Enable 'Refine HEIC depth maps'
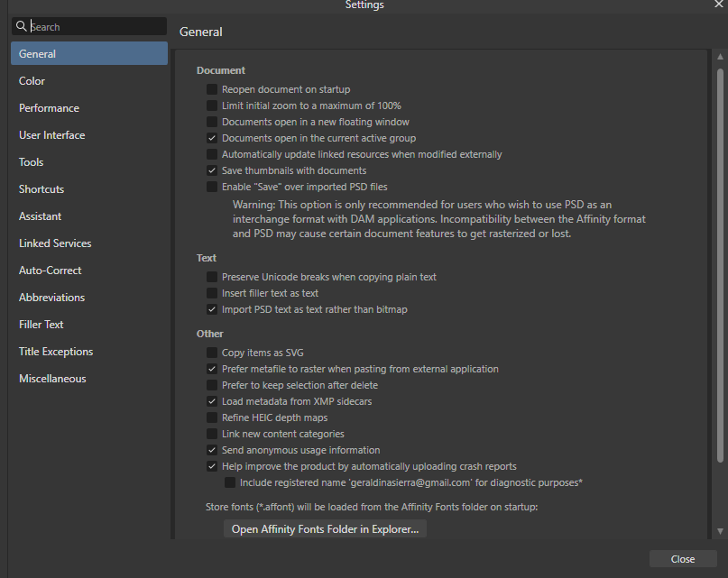728x578 pixels. tap(212, 417)
